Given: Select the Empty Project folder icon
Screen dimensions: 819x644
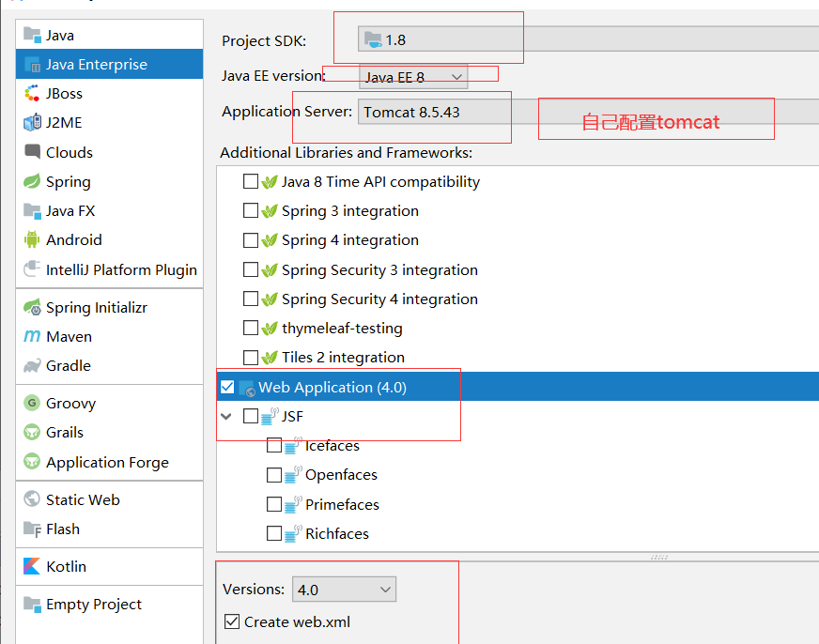Looking at the screenshot, I should pos(32,605).
